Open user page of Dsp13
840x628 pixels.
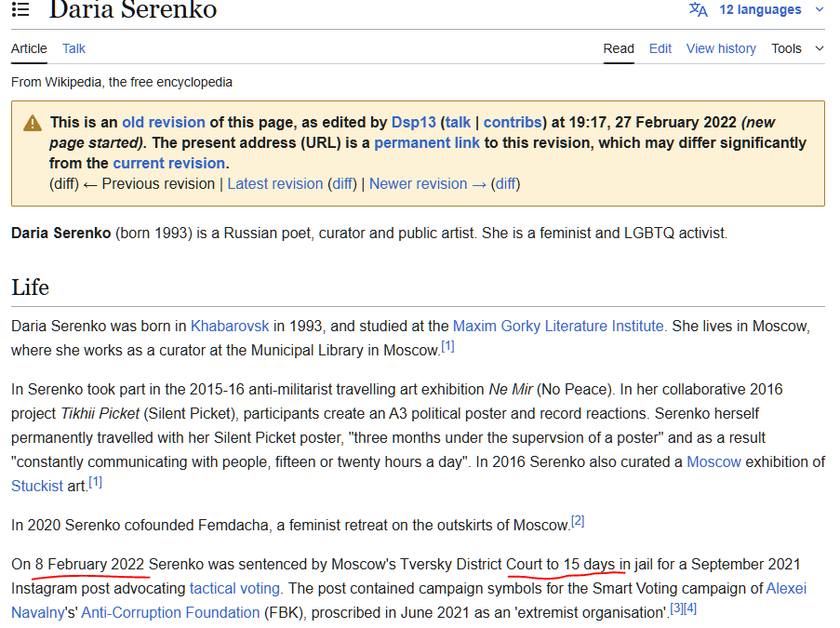[x=414, y=122]
